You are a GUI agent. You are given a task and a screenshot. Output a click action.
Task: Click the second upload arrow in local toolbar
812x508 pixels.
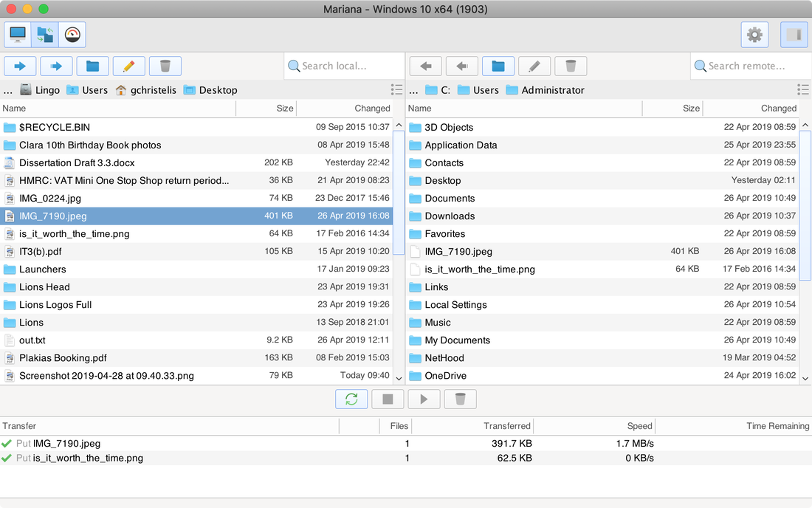coord(56,66)
